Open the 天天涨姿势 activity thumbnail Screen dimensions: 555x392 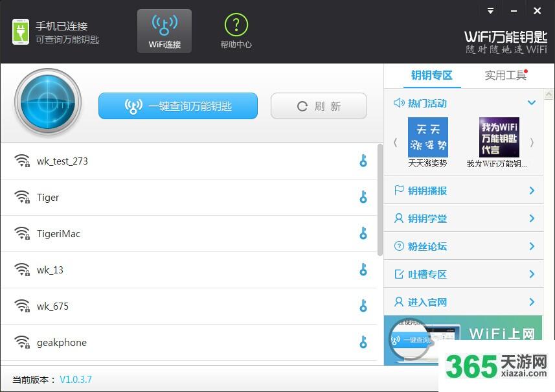pyautogui.click(x=428, y=137)
